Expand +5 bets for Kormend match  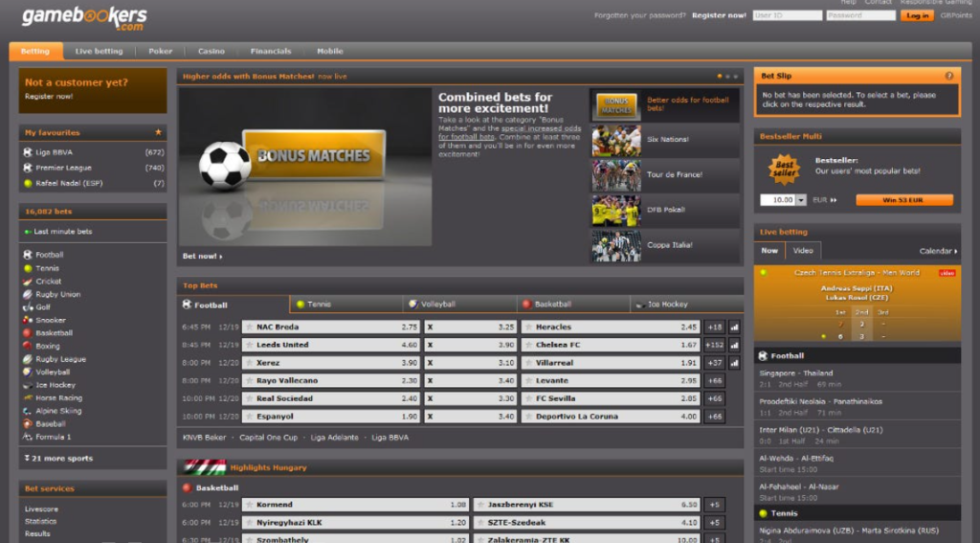(714, 505)
